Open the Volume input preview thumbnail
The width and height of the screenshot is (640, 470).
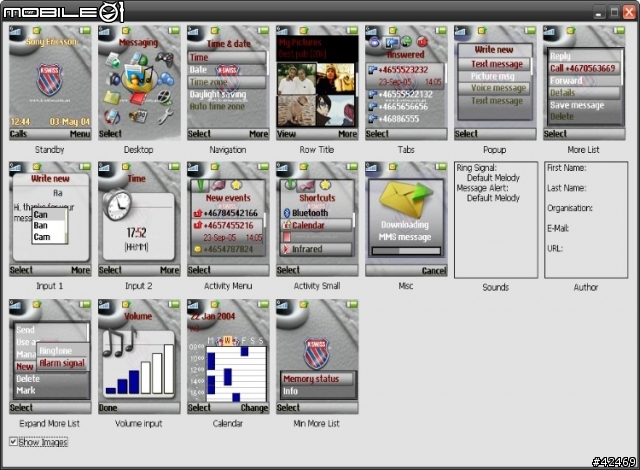coord(139,357)
